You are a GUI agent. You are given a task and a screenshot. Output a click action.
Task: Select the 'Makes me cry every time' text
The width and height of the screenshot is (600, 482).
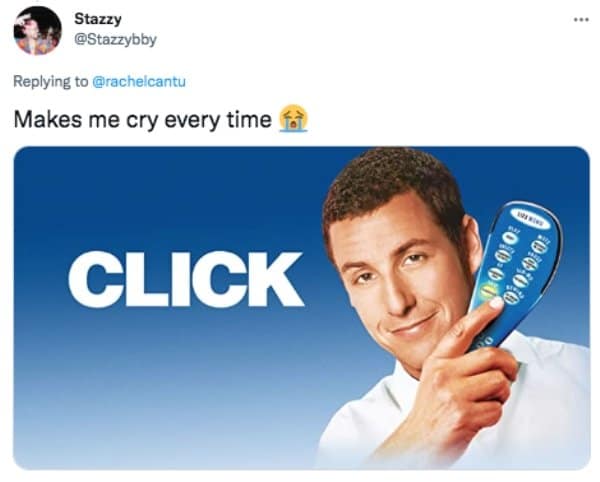142,120
